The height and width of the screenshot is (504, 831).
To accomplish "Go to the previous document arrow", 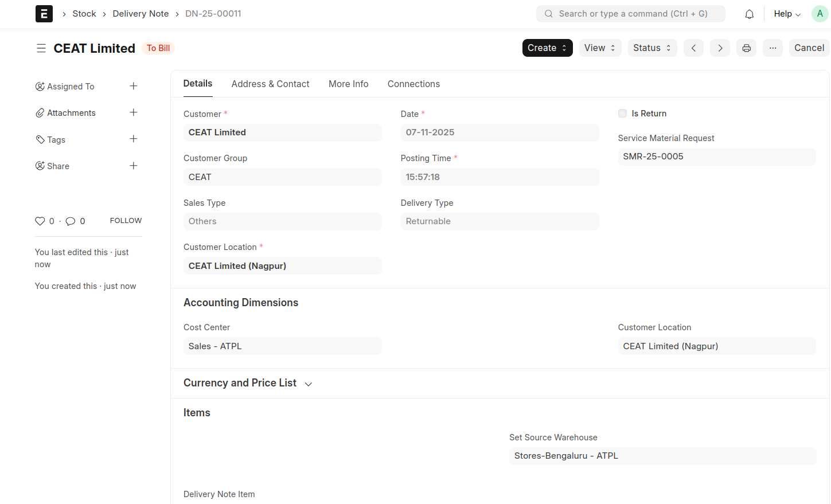I will coord(693,48).
